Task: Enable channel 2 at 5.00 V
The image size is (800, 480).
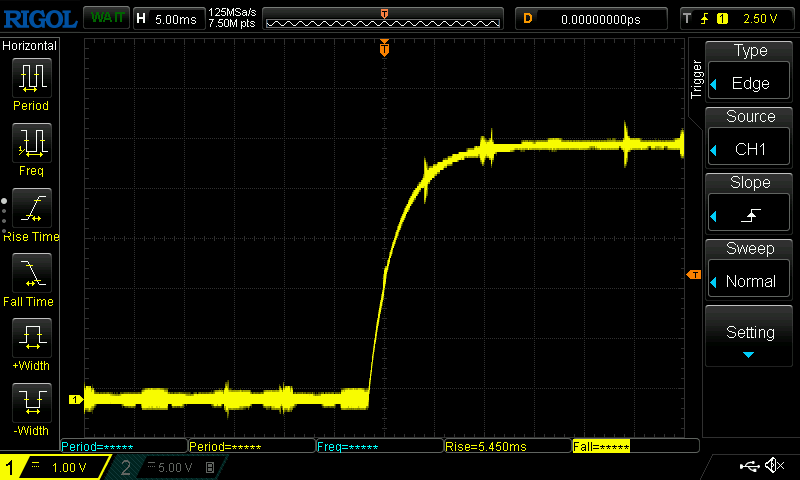Action: 165,467
